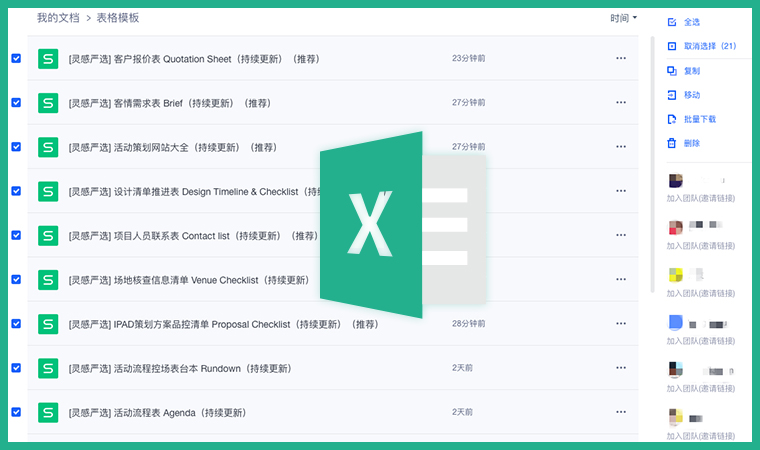Click the 删除 text button
Screen dimensions: 760x450
tap(692, 143)
